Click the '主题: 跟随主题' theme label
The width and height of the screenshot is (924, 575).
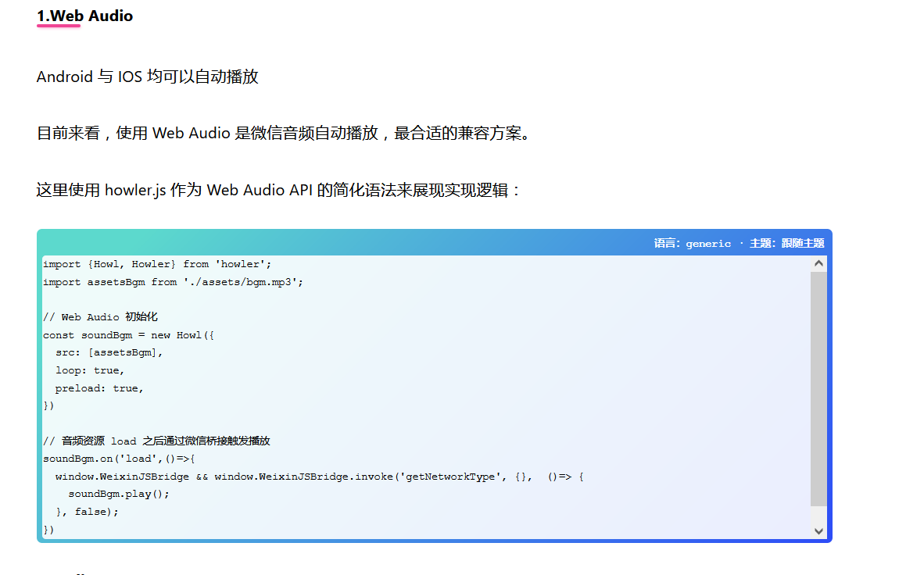786,243
